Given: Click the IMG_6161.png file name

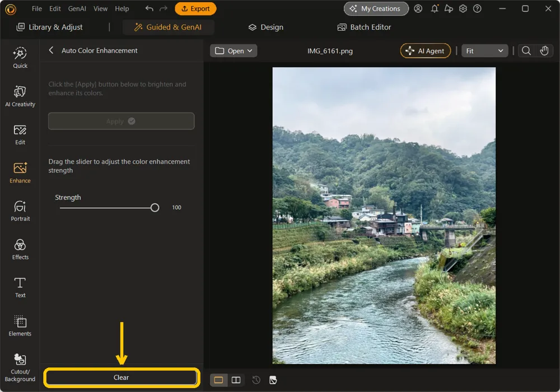Looking at the screenshot, I should click(330, 51).
